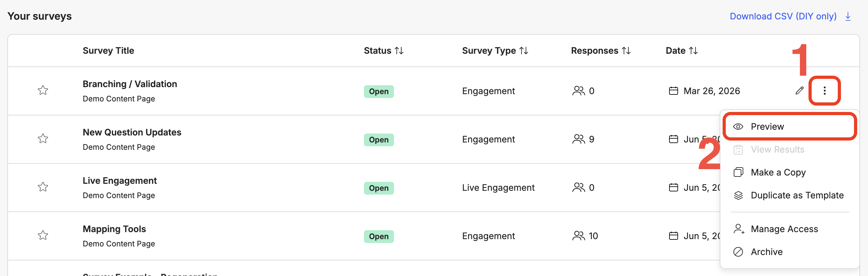Image resolution: width=868 pixels, height=276 pixels.
Task: Favorite the Live Engagement survey
Action: click(43, 187)
